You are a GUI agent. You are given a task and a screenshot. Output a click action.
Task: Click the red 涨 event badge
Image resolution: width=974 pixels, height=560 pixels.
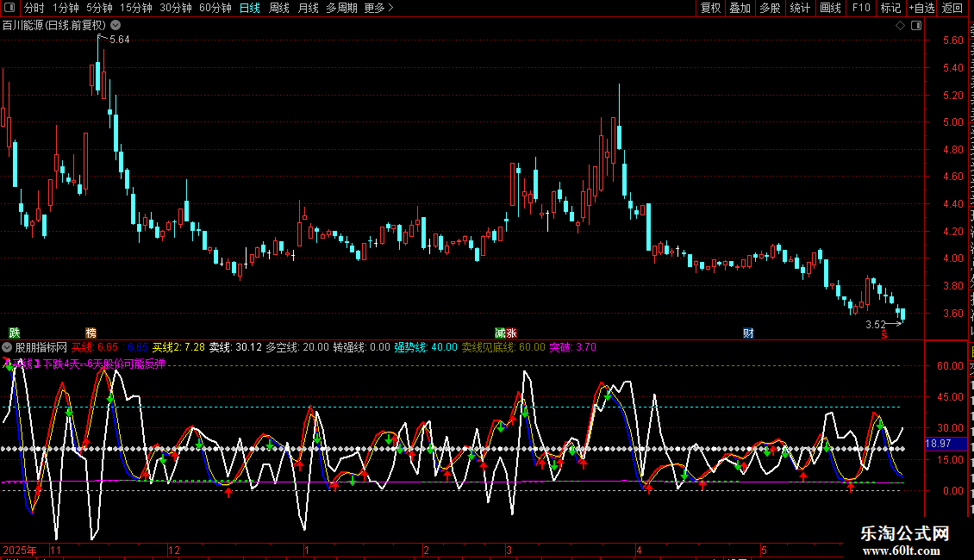click(511, 333)
